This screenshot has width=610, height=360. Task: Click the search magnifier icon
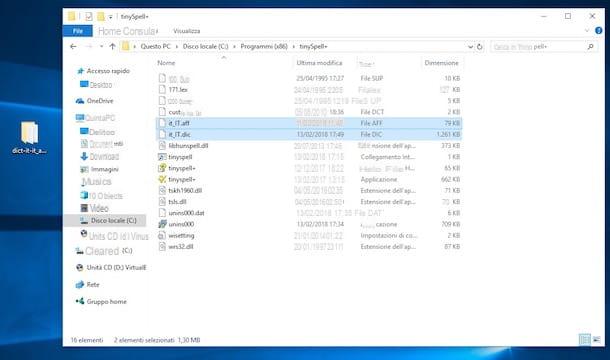pyautogui.click(x=591, y=47)
